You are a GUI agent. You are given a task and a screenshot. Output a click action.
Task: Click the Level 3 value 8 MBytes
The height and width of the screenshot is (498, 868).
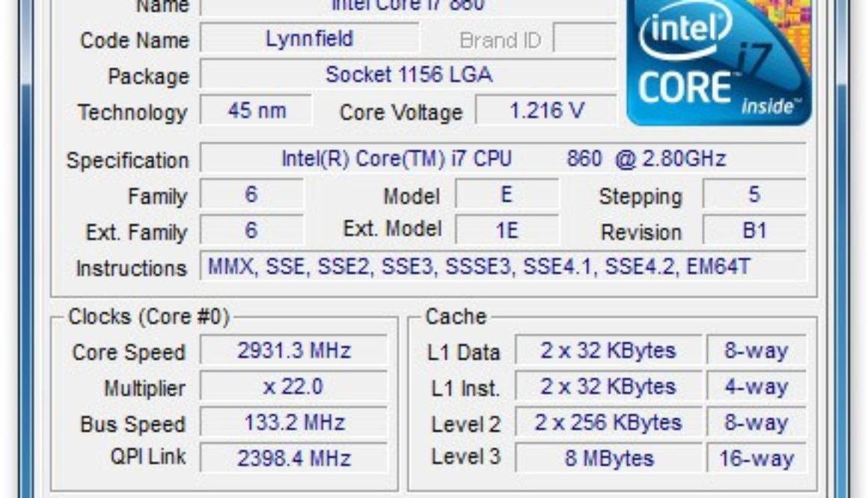(608, 458)
